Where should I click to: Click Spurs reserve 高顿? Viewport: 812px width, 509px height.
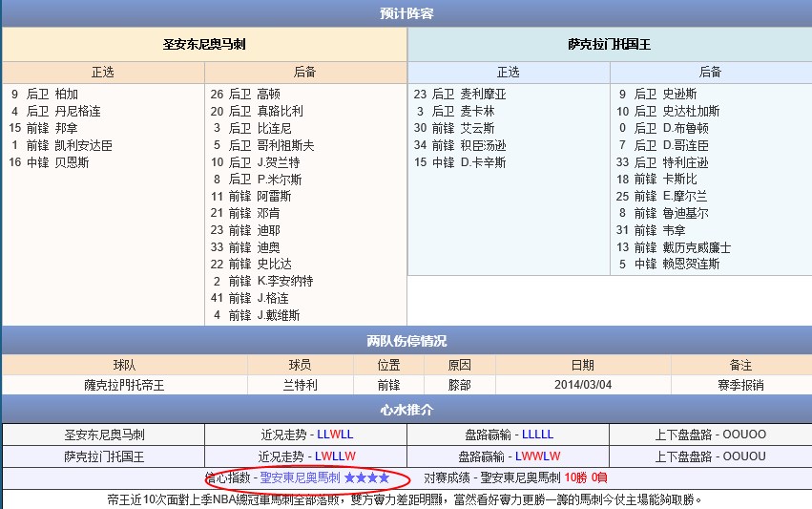point(269,94)
